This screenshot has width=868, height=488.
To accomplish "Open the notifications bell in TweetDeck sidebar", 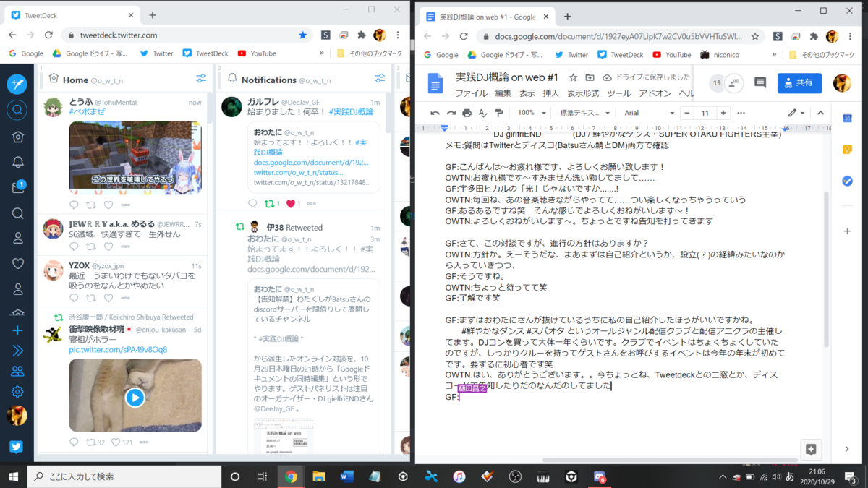I will point(17,162).
